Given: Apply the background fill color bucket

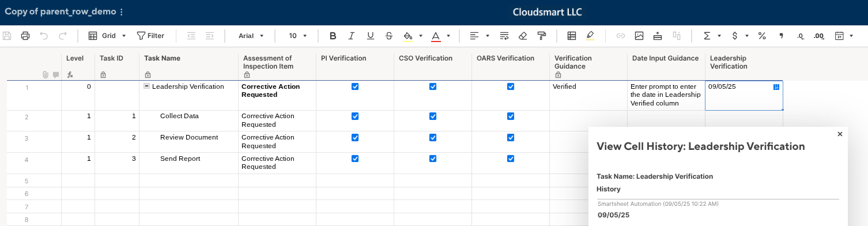Looking at the screenshot, I should click(408, 36).
